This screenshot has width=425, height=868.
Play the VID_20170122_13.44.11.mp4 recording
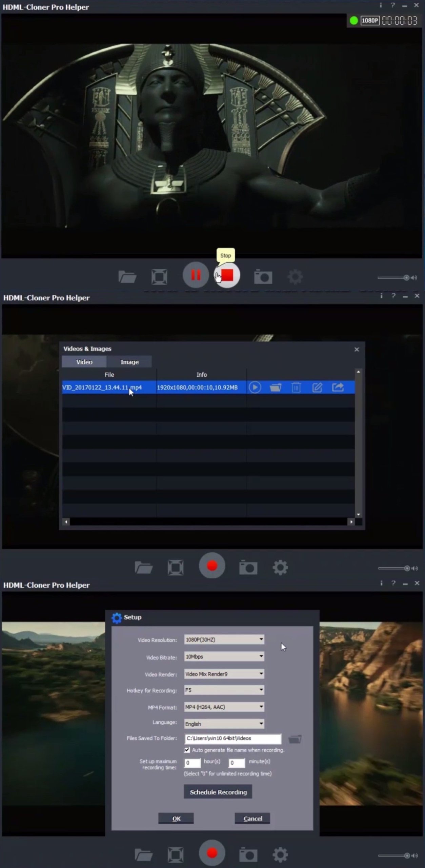255,387
